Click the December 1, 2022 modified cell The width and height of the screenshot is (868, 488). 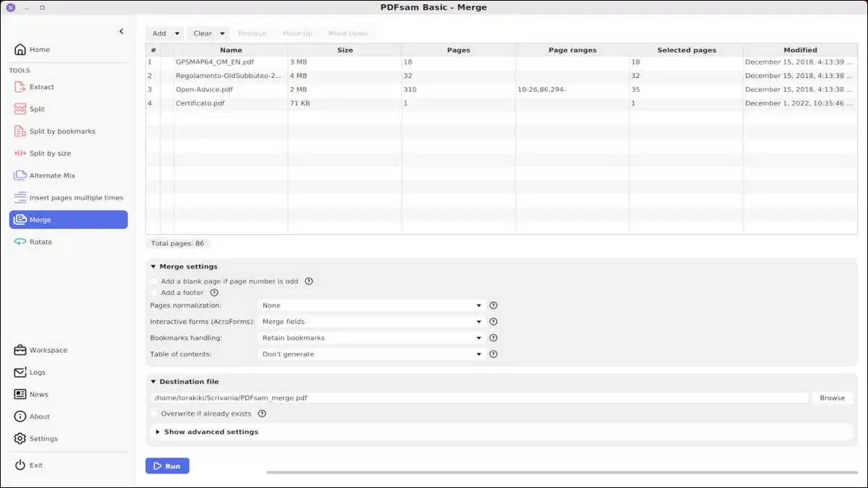tap(800, 103)
